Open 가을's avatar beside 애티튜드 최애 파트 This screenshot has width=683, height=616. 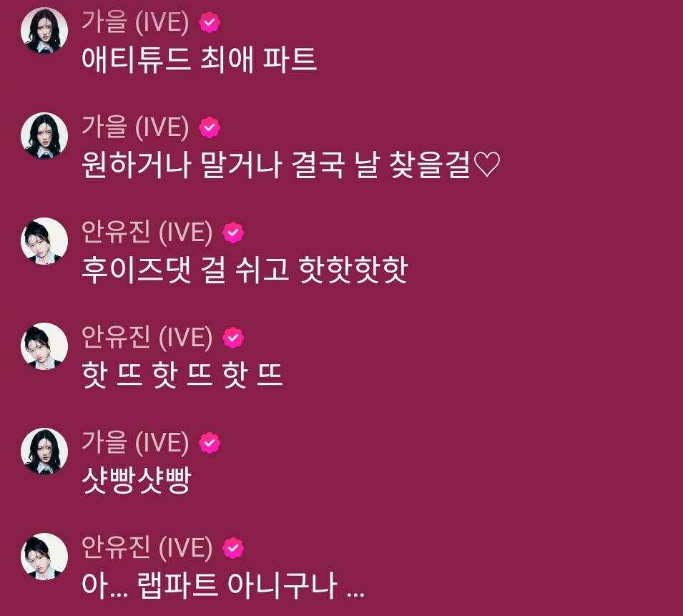coord(44,31)
